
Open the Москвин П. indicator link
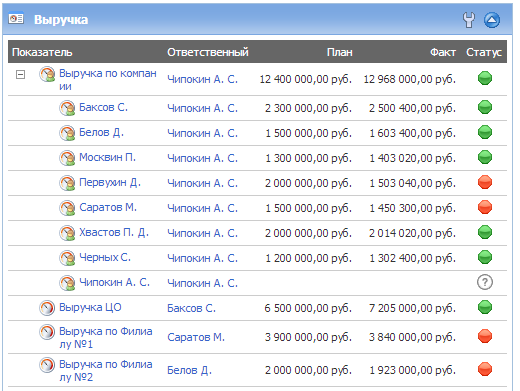(x=107, y=157)
